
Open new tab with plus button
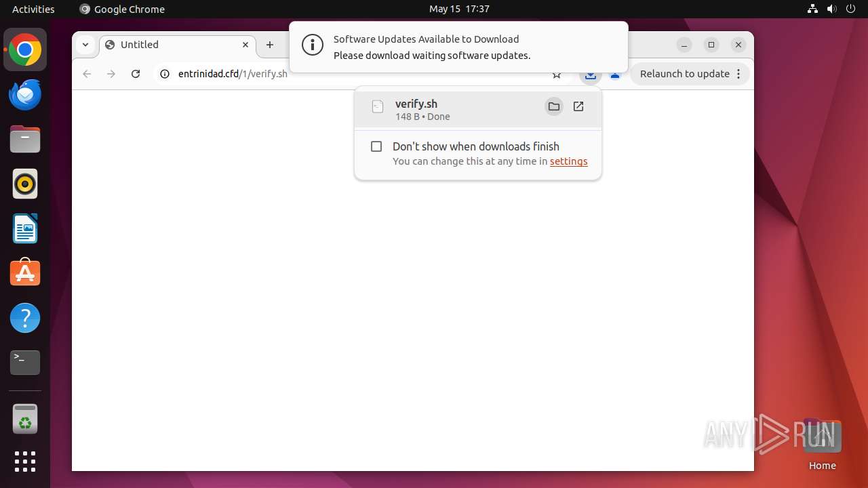[270, 45]
